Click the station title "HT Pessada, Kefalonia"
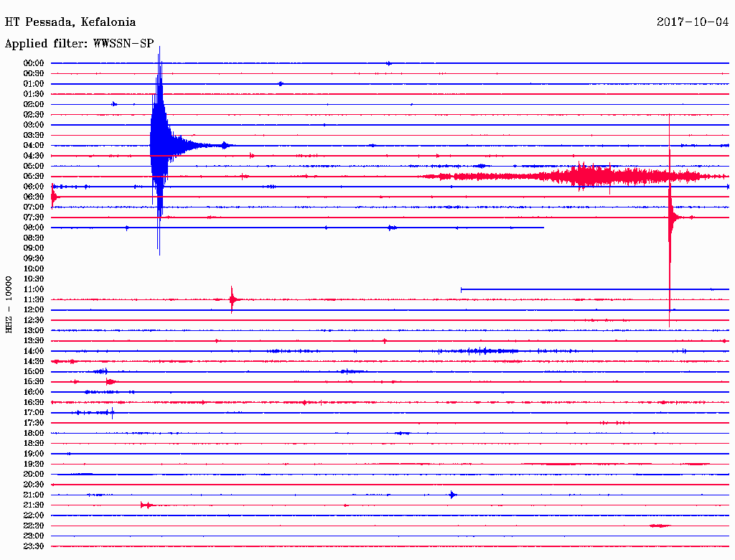 click(x=70, y=22)
